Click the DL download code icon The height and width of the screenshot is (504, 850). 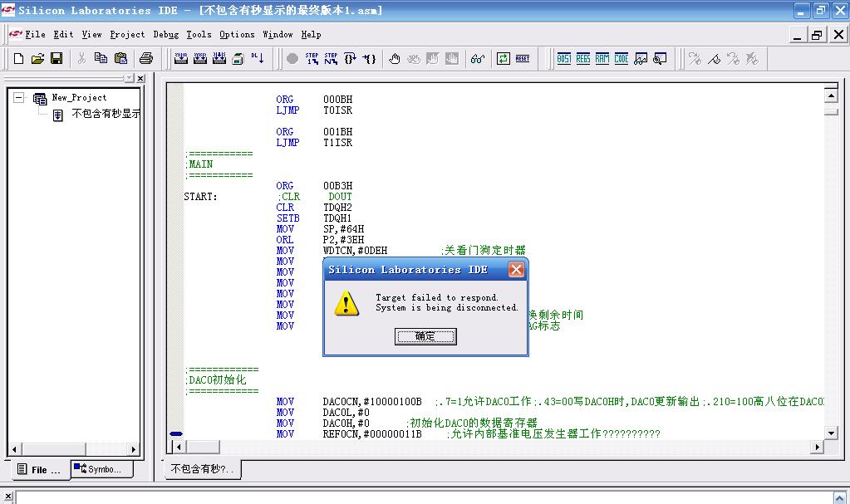coord(258,58)
